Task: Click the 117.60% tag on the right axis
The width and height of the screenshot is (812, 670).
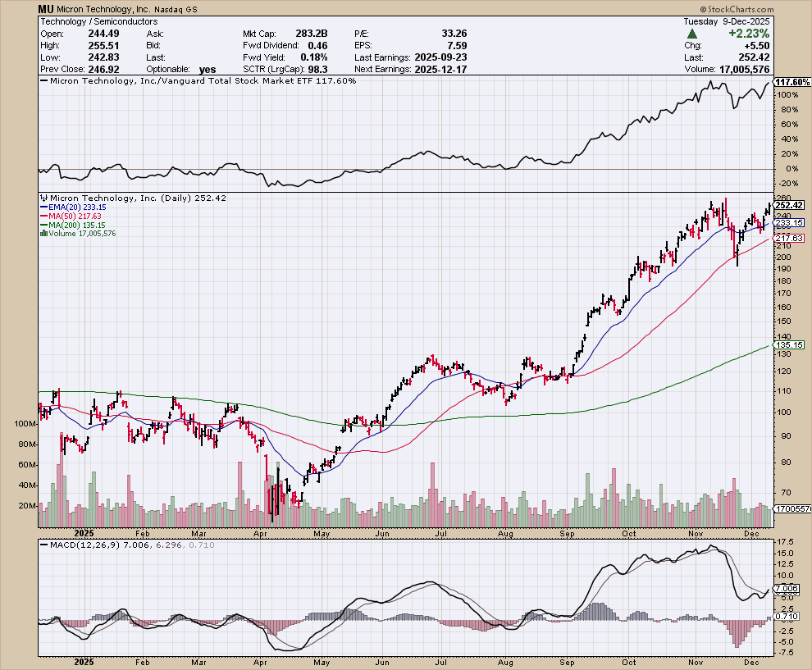Action: point(792,82)
